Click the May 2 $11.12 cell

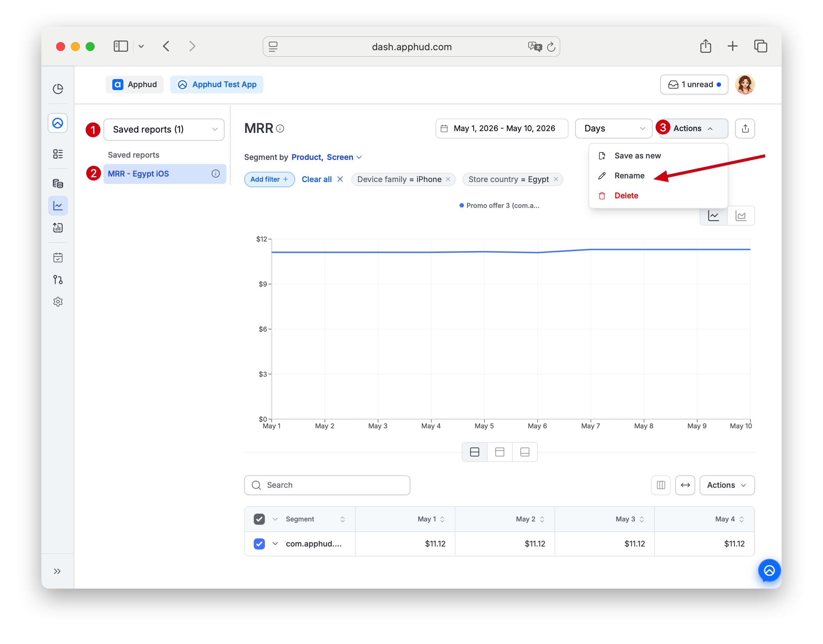[505, 544]
